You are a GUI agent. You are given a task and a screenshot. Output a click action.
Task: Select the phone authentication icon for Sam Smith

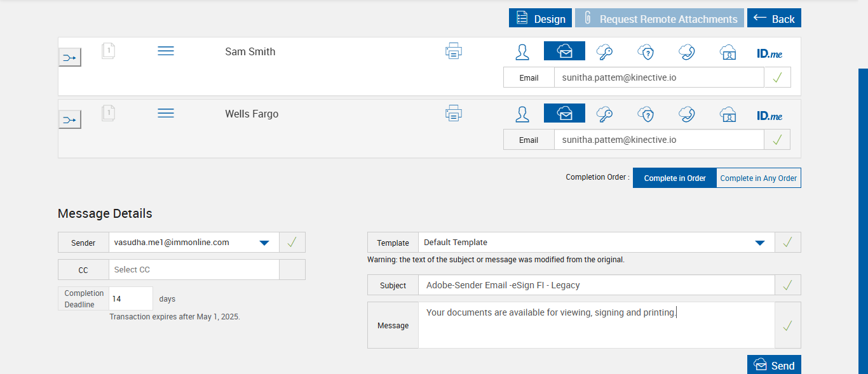(x=686, y=51)
